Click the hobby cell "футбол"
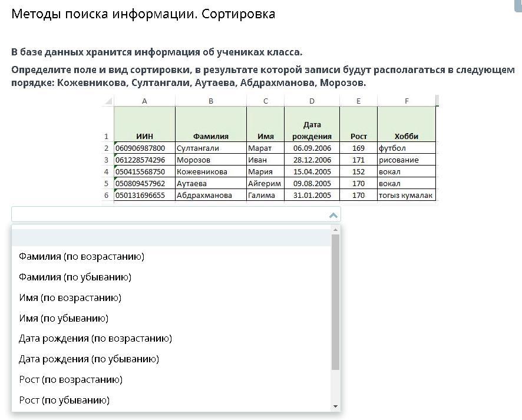522x420 pixels. point(407,148)
